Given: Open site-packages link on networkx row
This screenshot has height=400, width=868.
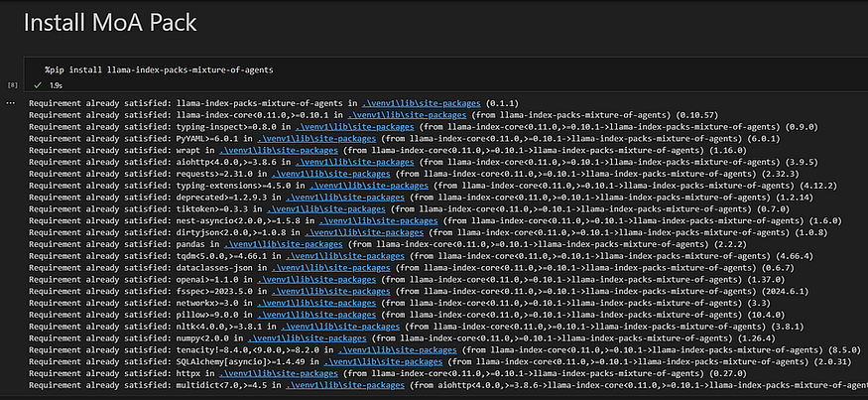Looking at the screenshot, I should click(x=316, y=304).
